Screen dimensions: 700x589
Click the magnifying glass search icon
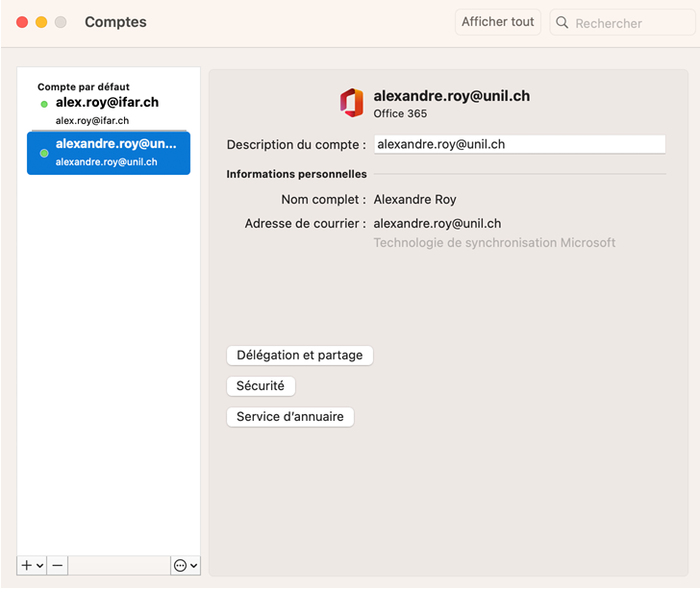[x=562, y=23]
